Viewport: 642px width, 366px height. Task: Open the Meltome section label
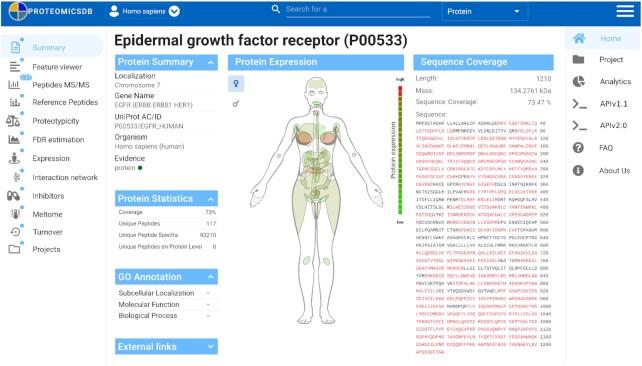[47, 214]
